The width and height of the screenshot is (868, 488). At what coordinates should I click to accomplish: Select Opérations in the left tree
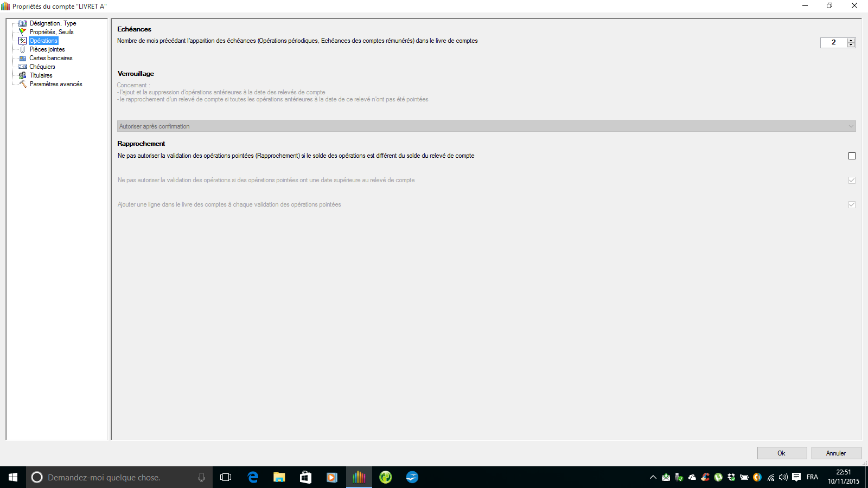43,41
